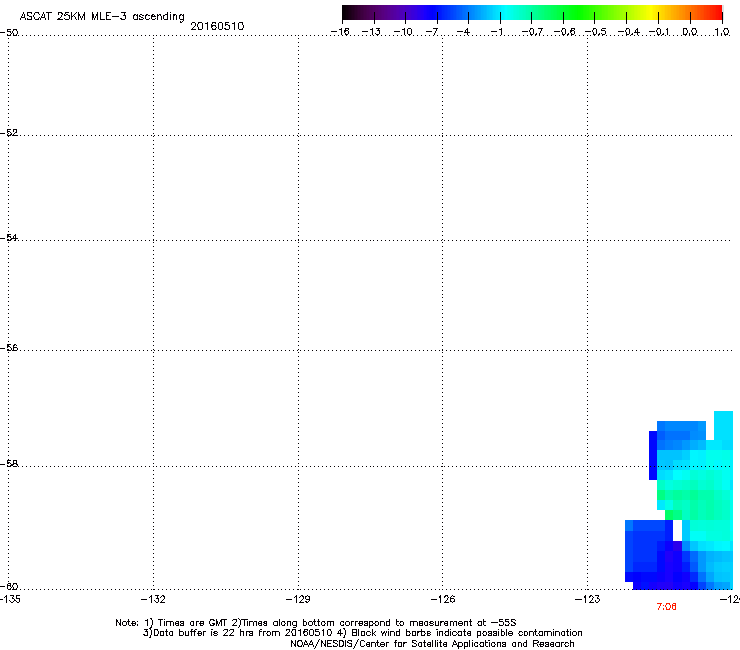
Task: Click the color bar label -0.5
Action: 595,32
